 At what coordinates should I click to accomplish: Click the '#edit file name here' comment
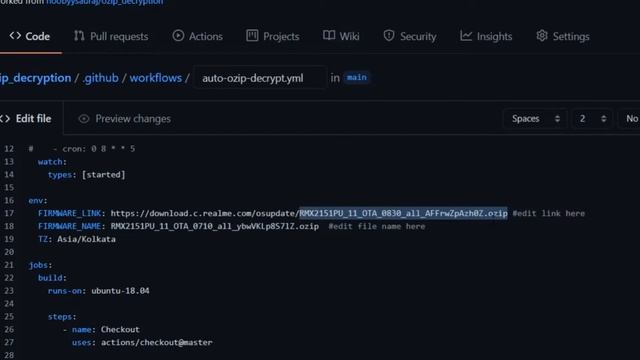[377, 227]
